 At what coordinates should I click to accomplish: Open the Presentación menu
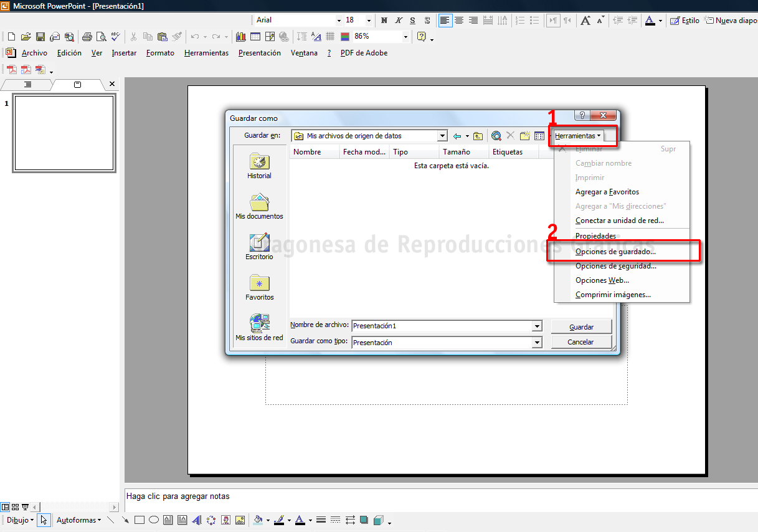pyautogui.click(x=260, y=53)
